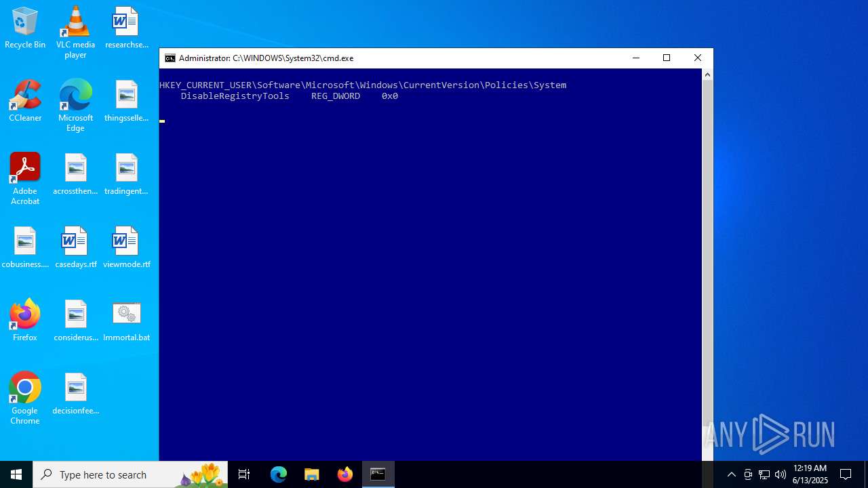
Task: Select the CCleaner desktop shortcut
Action: pos(25,102)
